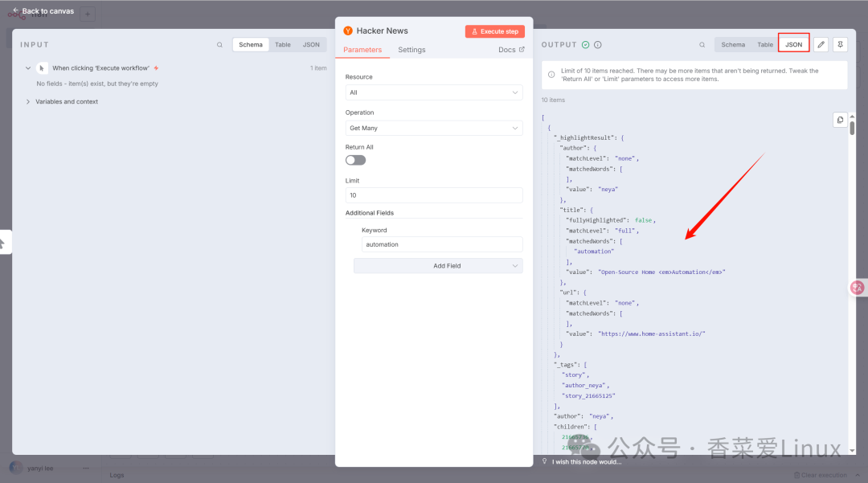The width and height of the screenshot is (868, 483).
Task: Search the output panel data
Action: coord(702,45)
